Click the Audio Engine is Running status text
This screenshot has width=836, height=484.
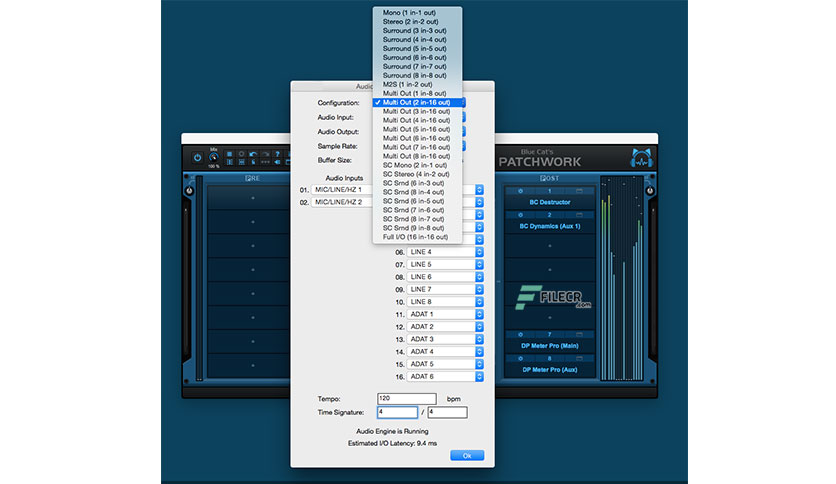(392, 431)
